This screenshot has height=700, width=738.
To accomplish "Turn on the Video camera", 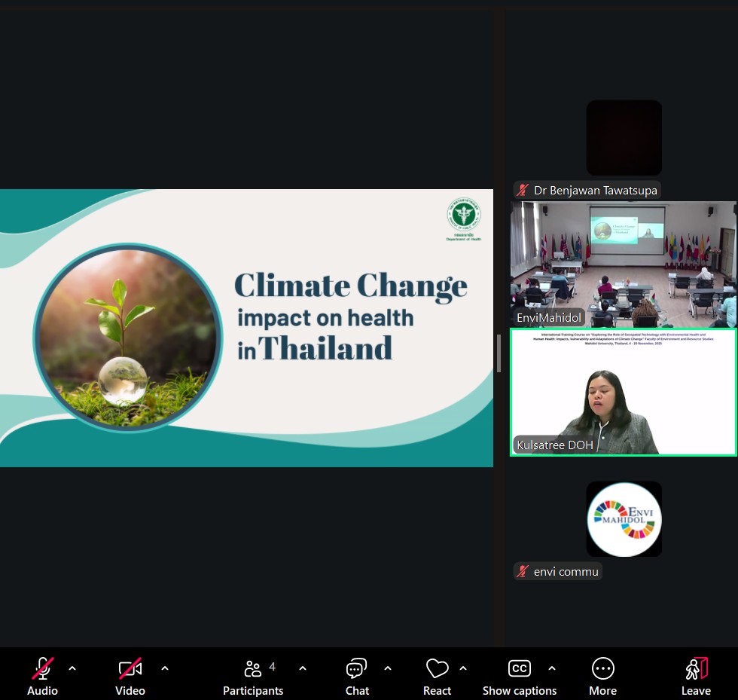I will [130, 669].
